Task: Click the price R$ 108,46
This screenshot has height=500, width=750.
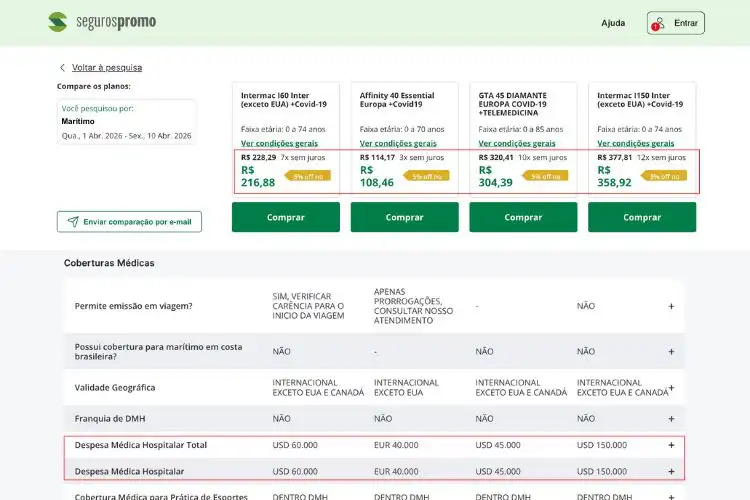Action: click(376, 176)
